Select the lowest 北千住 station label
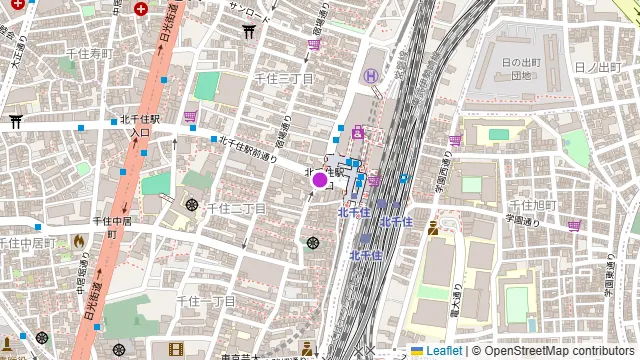This screenshot has width=640, height=360. tap(366, 256)
